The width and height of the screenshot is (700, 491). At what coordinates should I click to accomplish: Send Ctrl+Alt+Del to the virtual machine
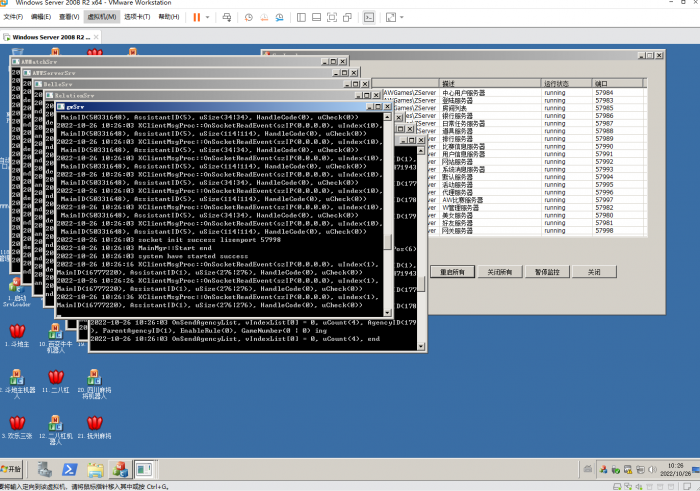coord(227,17)
